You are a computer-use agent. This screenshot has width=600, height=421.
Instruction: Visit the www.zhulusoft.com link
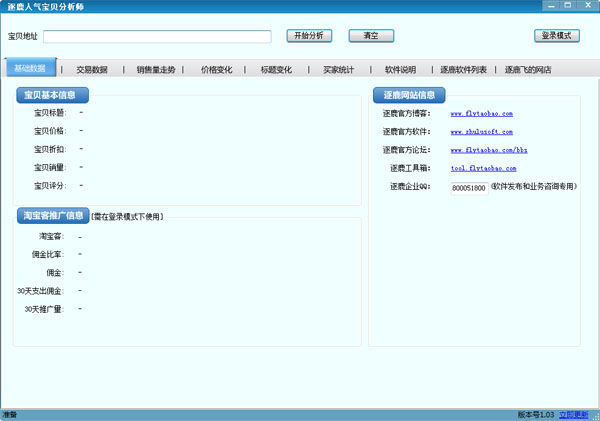point(481,132)
